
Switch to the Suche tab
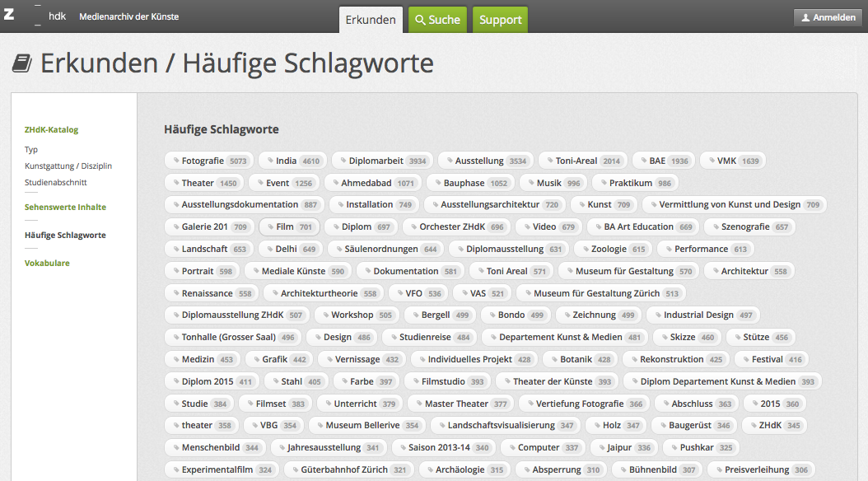click(437, 20)
